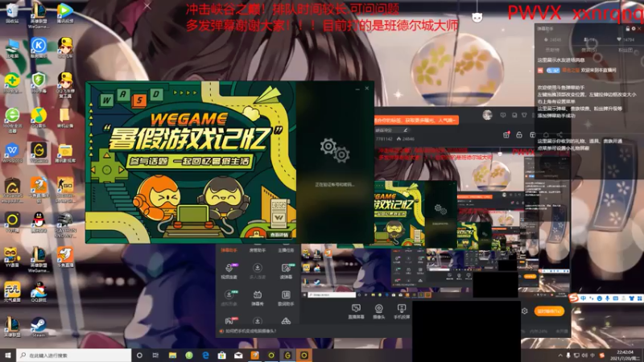Click the view details button on WeGame banner
644x362 pixels.
point(279,235)
